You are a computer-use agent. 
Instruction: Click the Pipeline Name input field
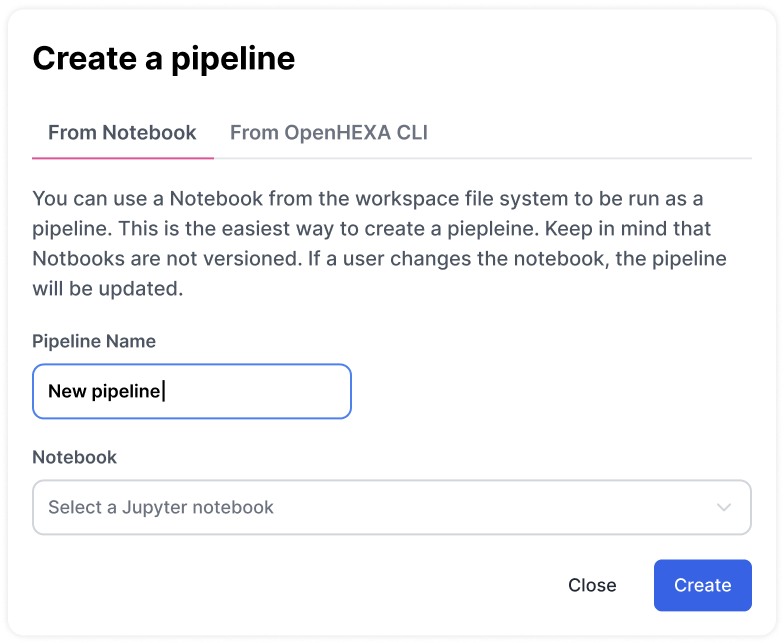pos(191,391)
